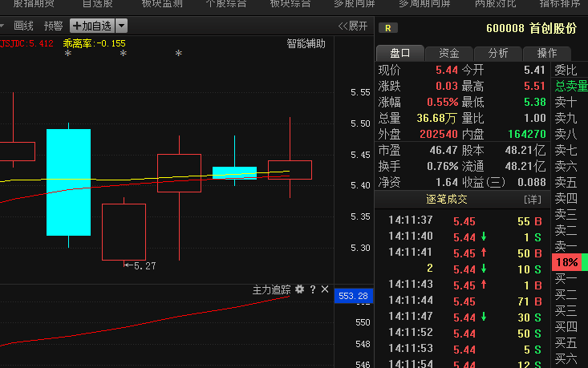Image resolution: width=588 pixels, height=368 pixels.
Task: Open 板块监测 in top menu
Action: [162, 4]
